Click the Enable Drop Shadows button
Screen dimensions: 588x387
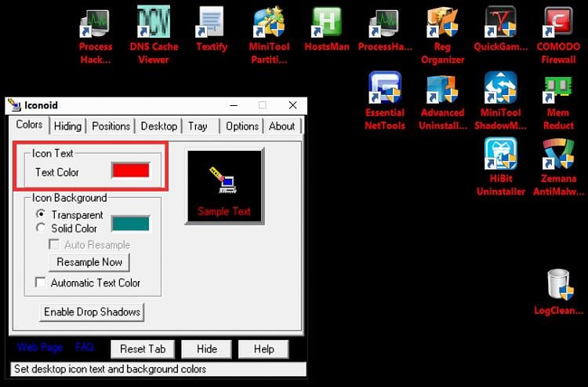click(x=92, y=312)
